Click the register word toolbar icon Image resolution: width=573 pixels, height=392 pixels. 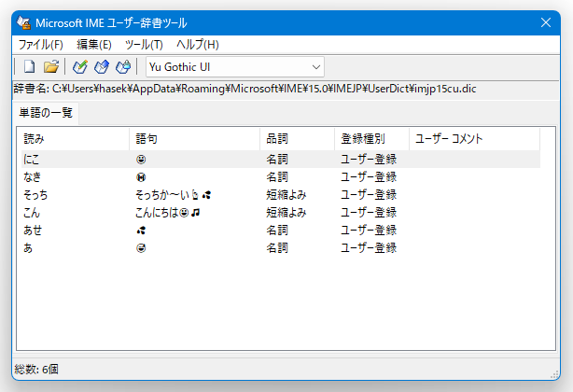[x=80, y=67]
